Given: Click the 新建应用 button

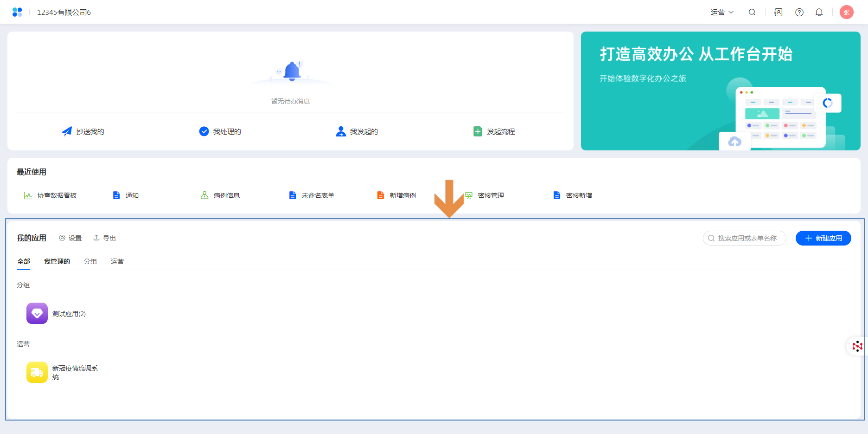Looking at the screenshot, I should [823, 238].
